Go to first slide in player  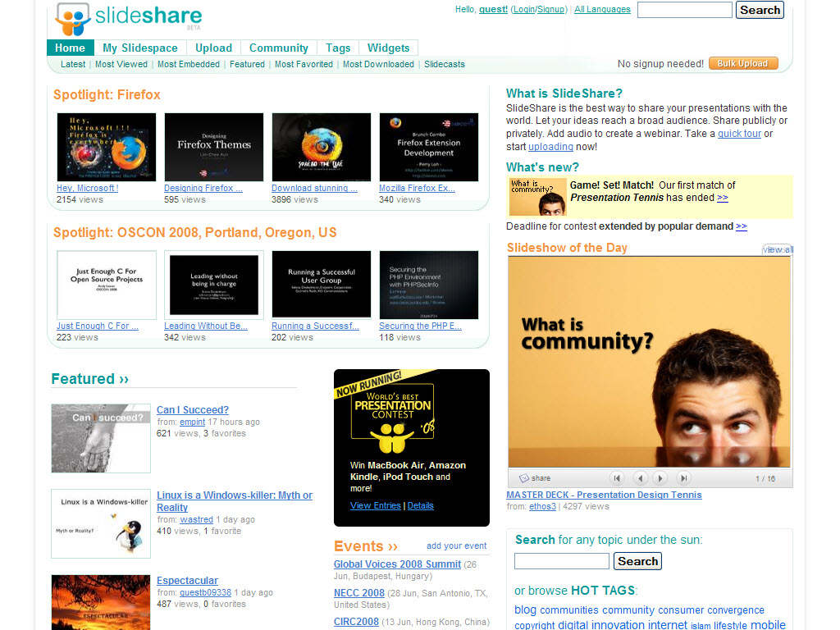click(617, 478)
